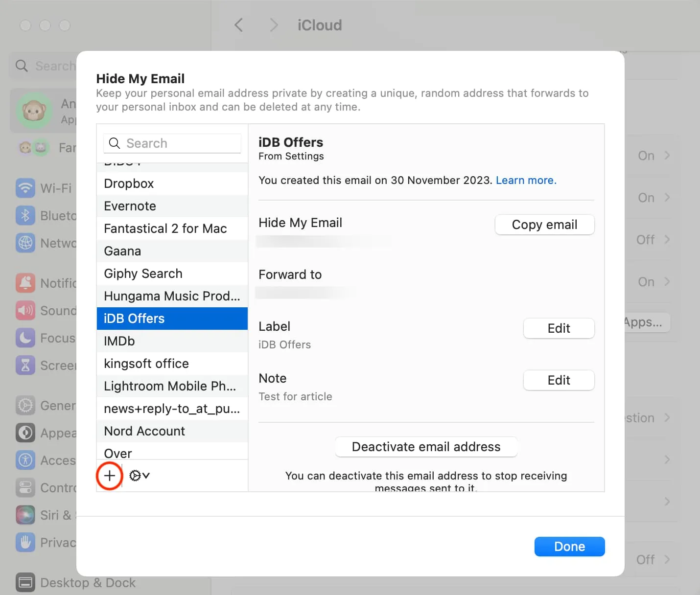Select Lightroom Mobile Ph... entry
Image resolution: width=700 pixels, height=595 pixels.
[172, 386]
